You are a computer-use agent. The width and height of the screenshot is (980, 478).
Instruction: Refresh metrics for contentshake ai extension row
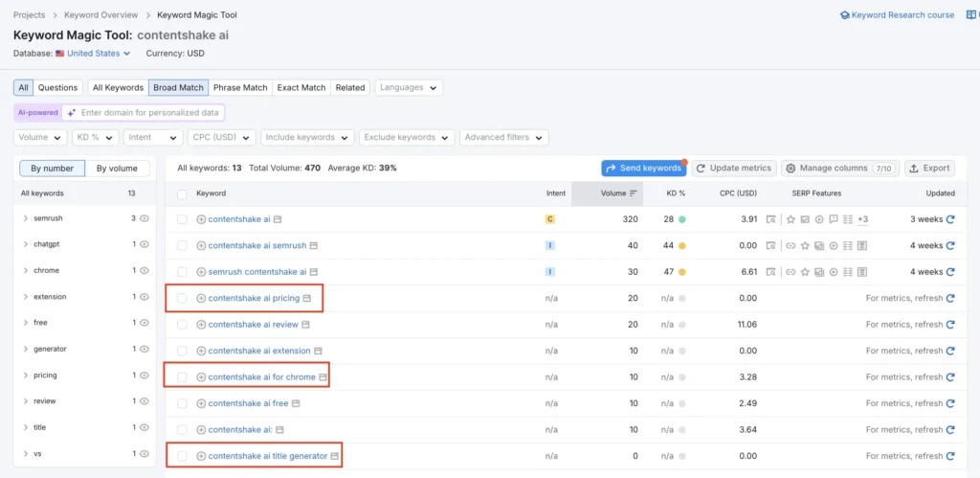pyautogui.click(x=950, y=351)
